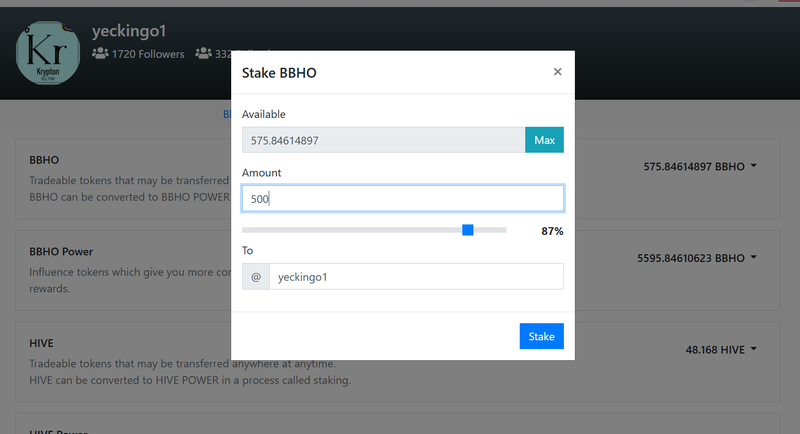This screenshot has width=800, height=434.
Task: Open the Krypton profile avatar
Action: click(x=47, y=53)
